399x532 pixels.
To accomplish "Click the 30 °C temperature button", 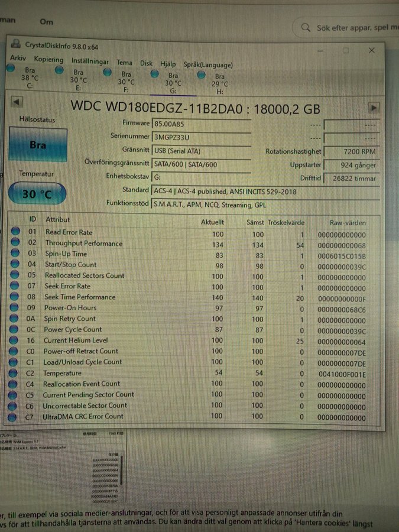I will pyautogui.click(x=37, y=194).
